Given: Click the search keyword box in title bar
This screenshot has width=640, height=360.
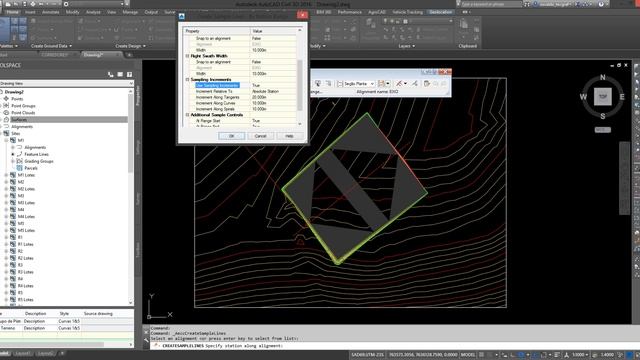Looking at the screenshot, I should (492, 4).
